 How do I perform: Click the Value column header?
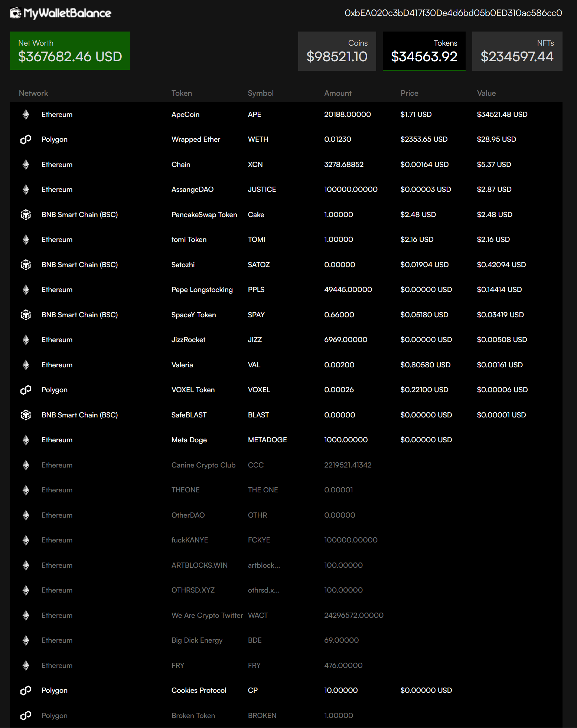coord(486,93)
